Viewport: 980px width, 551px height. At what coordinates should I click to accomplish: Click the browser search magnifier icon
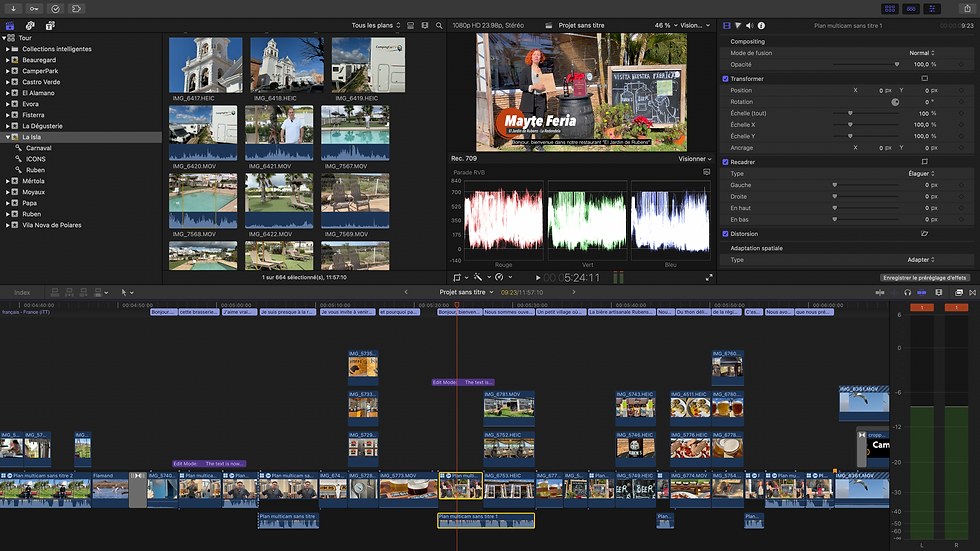[x=439, y=25]
